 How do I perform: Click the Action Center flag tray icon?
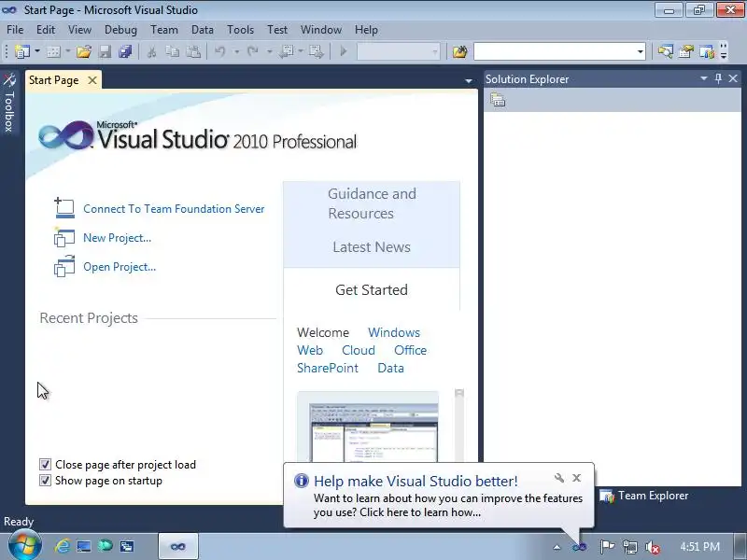tap(607, 547)
